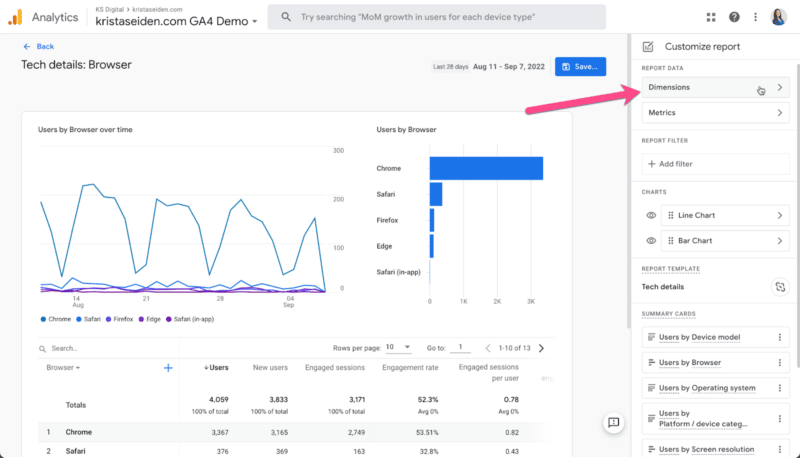Open the Rows per page dropdown
Image resolution: width=800 pixels, height=458 pixels.
(x=398, y=348)
